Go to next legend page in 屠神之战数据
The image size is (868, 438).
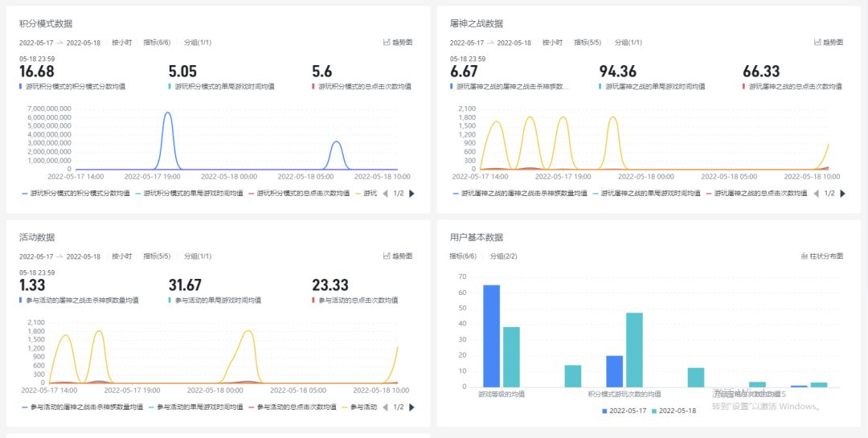pyautogui.click(x=842, y=193)
